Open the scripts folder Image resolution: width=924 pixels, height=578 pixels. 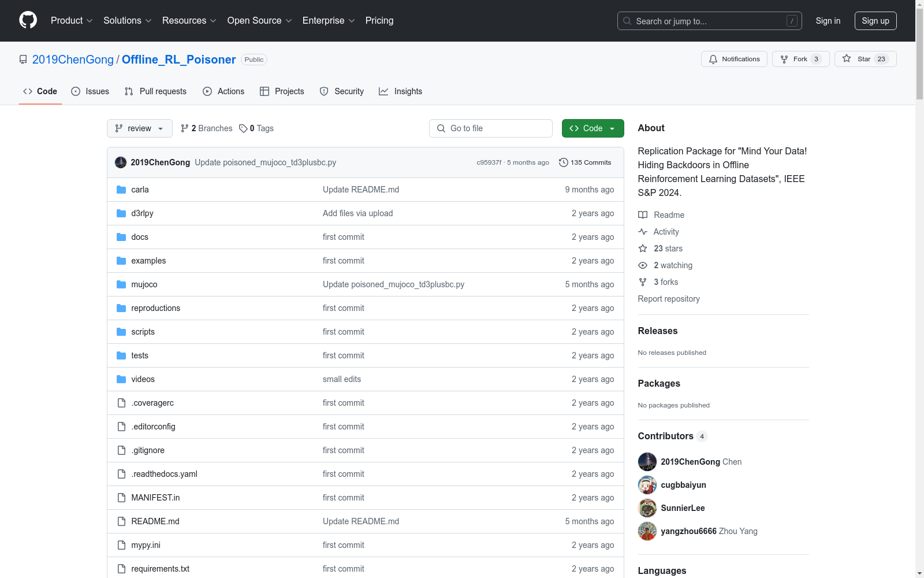tap(143, 332)
